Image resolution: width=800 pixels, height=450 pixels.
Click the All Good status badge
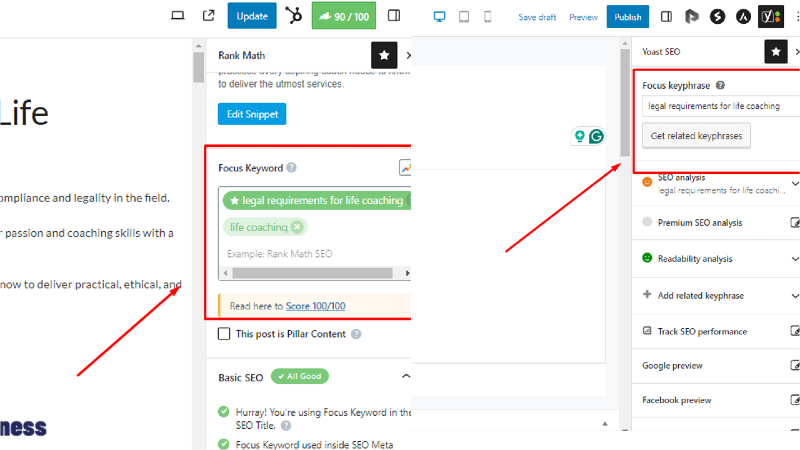300,377
